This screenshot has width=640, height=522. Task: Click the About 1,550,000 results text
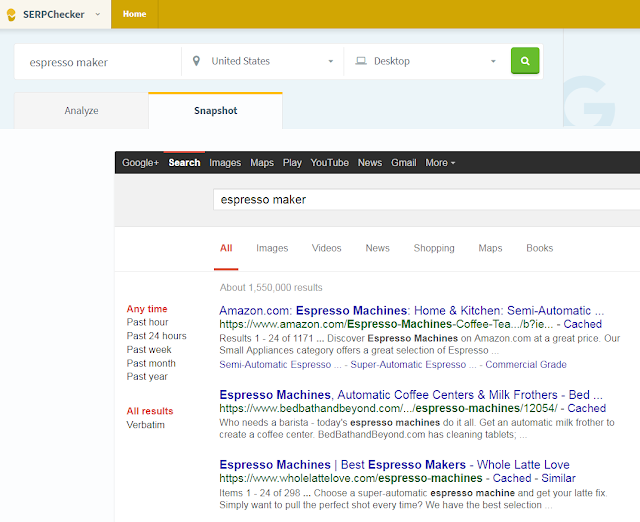point(271,287)
